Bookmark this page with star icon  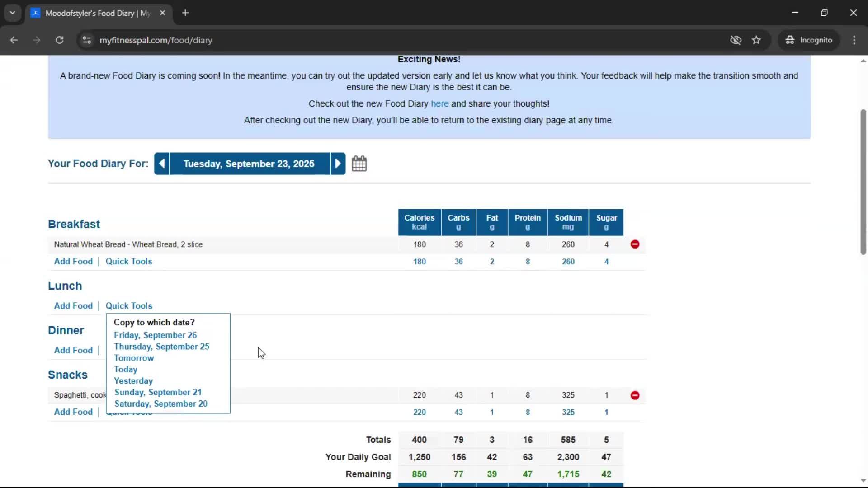(756, 40)
